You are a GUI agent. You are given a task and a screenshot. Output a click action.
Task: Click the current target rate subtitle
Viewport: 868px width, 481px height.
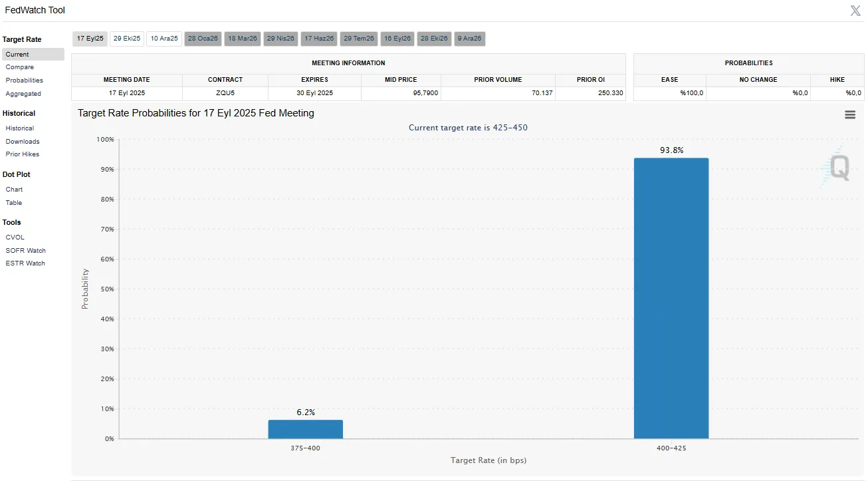[468, 128]
